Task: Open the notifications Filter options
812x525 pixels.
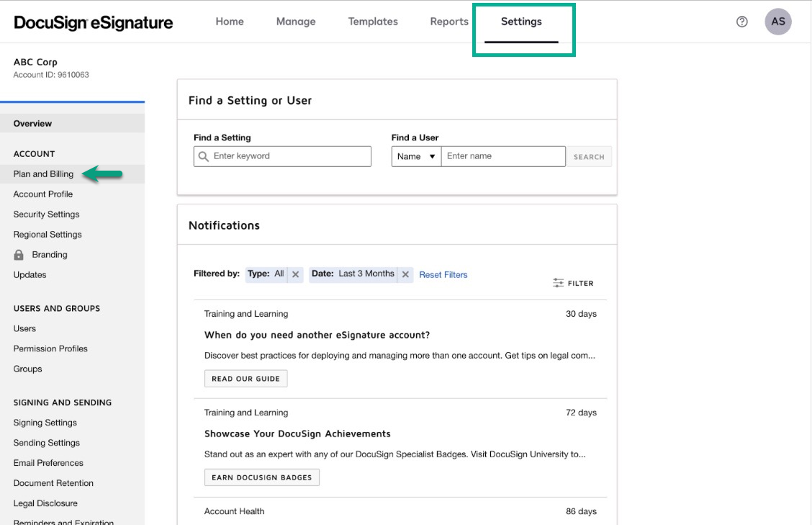Action: (x=573, y=283)
